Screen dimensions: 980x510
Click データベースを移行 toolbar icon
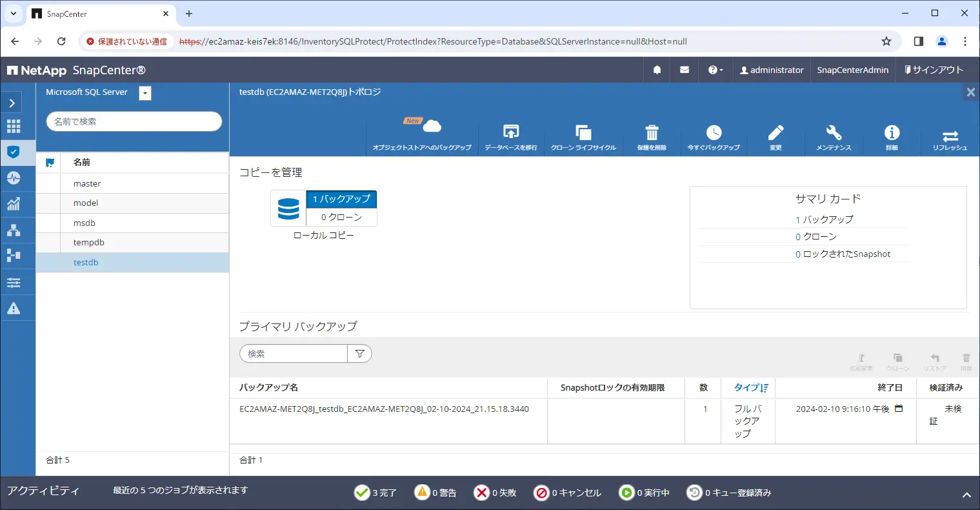click(x=511, y=132)
